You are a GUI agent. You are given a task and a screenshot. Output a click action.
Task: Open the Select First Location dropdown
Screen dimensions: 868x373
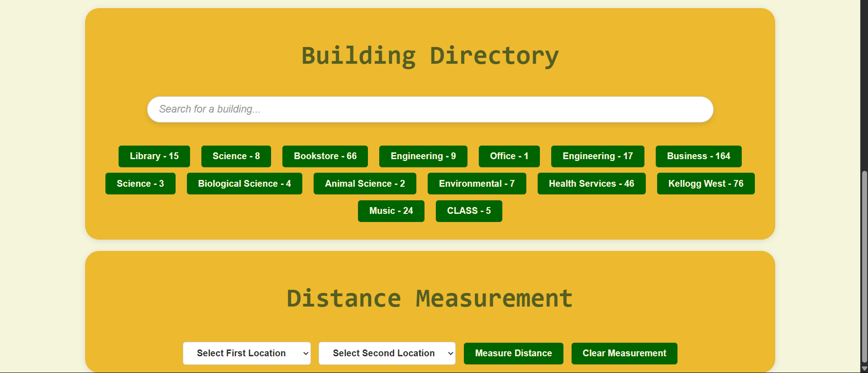click(x=247, y=353)
